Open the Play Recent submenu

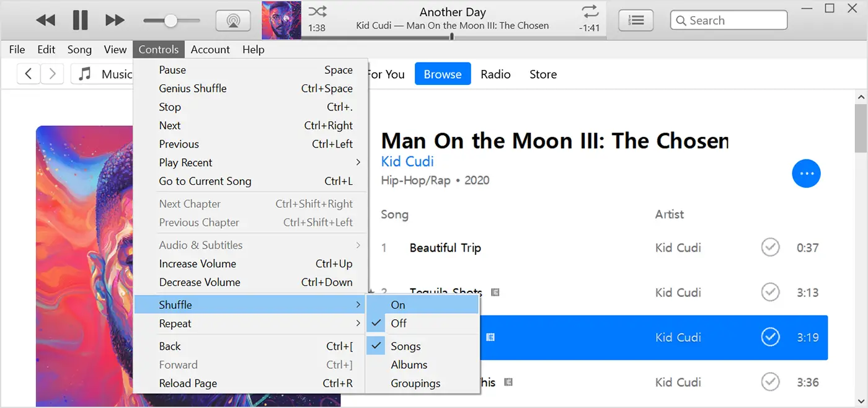[x=185, y=162]
